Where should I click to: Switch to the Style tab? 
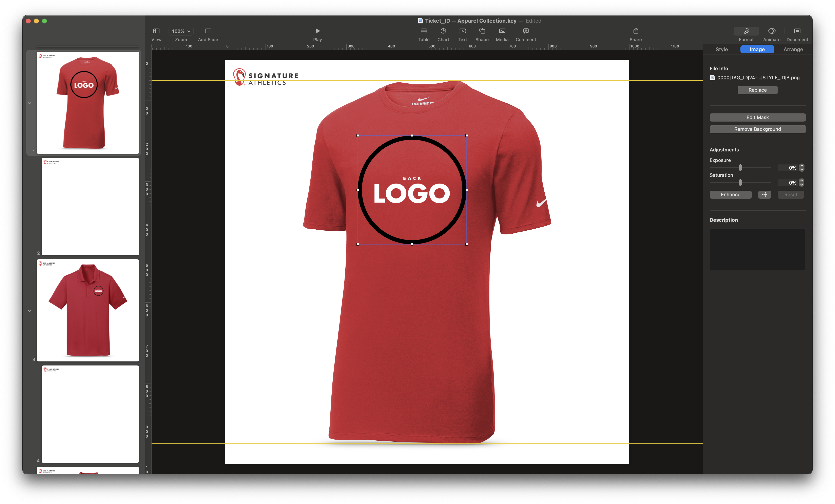(721, 49)
